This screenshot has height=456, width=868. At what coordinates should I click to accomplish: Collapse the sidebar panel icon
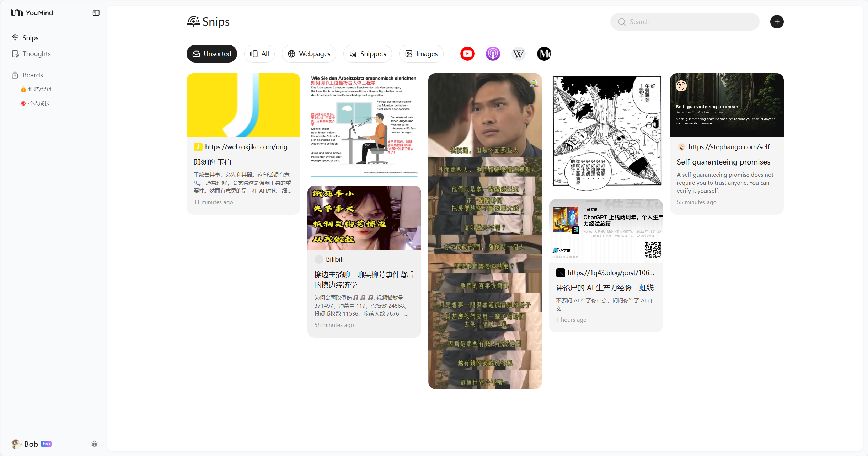96,13
